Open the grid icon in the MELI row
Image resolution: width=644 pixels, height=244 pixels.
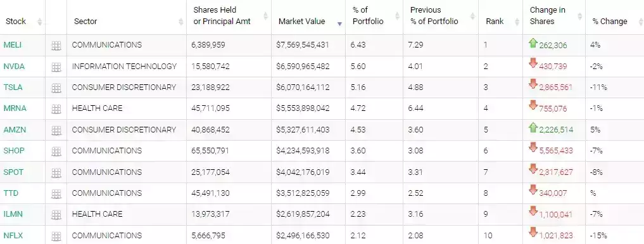tap(56, 46)
